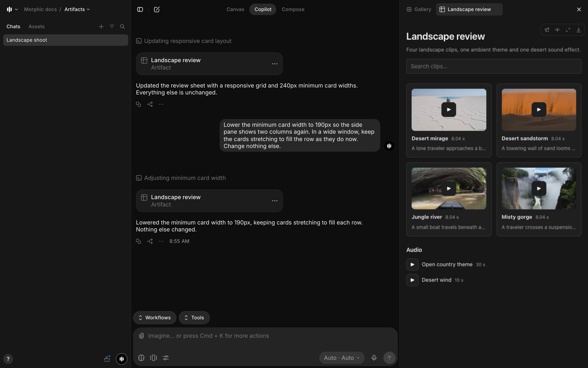The width and height of the screenshot is (588, 368).
Task: Branch from the first assistant response
Action: pyautogui.click(x=150, y=104)
